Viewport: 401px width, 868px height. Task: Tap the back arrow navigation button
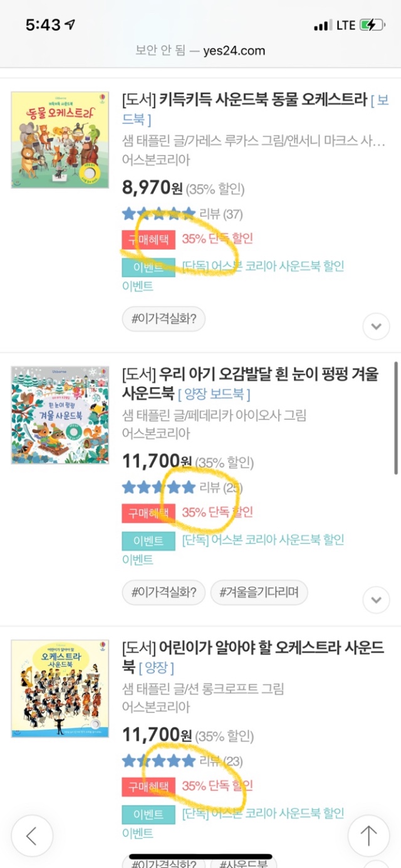point(32,835)
